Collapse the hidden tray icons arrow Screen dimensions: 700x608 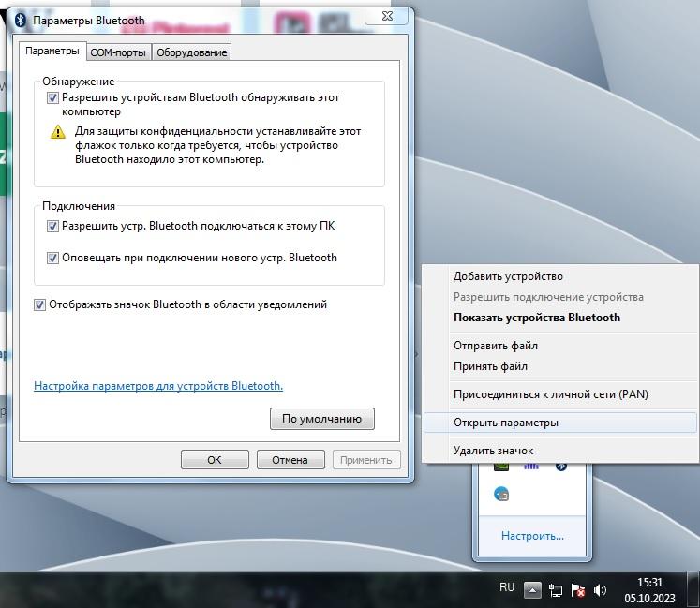(x=532, y=590)
